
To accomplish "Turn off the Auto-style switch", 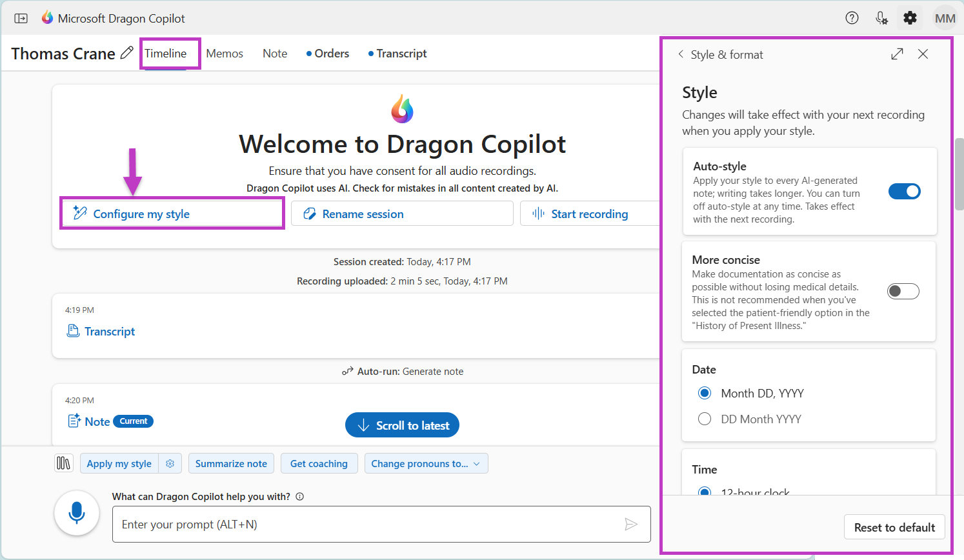I will pos(904,191).
